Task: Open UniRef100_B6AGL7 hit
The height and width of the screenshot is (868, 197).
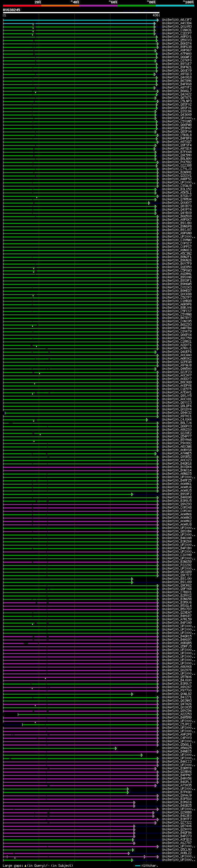Action: [x=177, y=91]
